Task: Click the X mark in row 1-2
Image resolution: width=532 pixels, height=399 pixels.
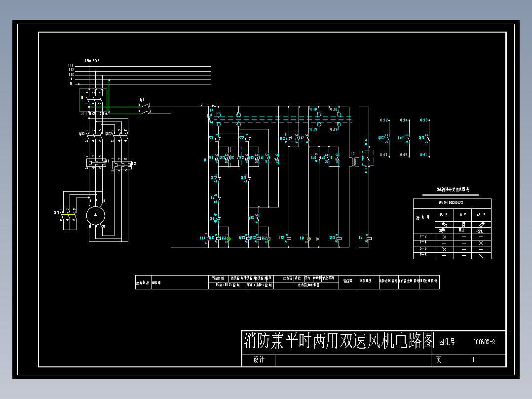Action: click(444, 237)
